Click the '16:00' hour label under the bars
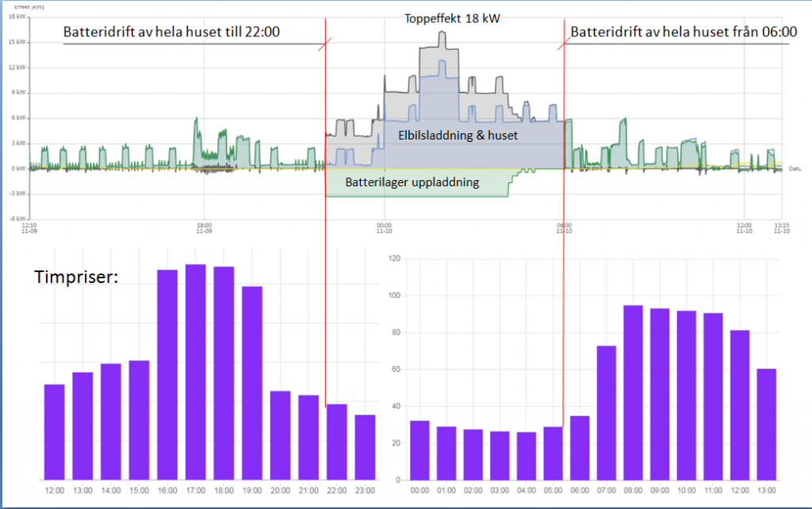Viewport: 812px width, 509px height. point(167,490)
